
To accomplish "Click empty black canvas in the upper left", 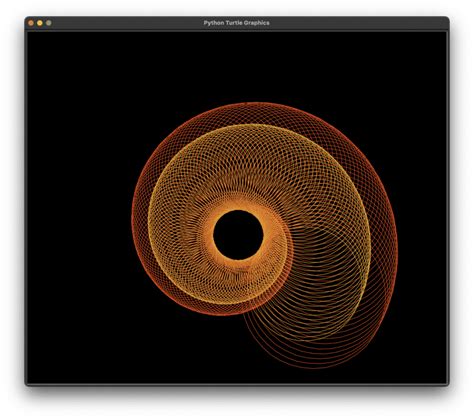I will (x=83, y=83).
